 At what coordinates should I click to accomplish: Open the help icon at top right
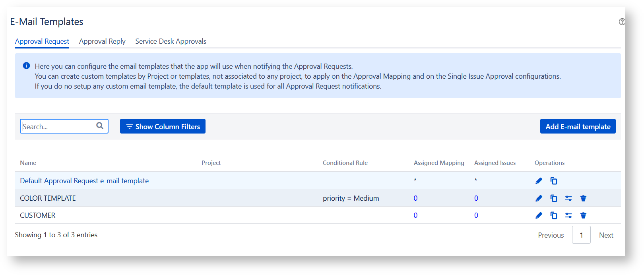[622, 22]
